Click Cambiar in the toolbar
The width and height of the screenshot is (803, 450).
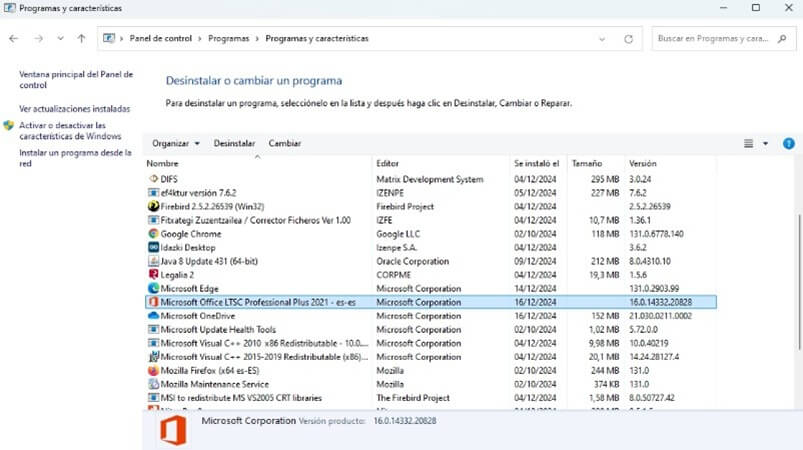pos(285,144)
